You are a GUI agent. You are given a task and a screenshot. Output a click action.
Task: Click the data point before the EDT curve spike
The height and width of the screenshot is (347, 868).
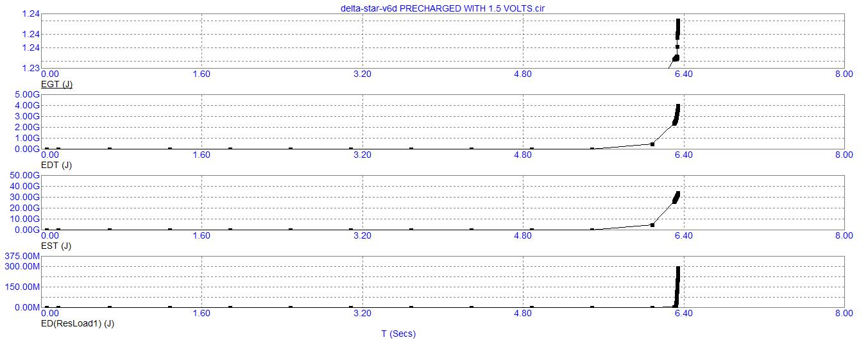point(652,144)
